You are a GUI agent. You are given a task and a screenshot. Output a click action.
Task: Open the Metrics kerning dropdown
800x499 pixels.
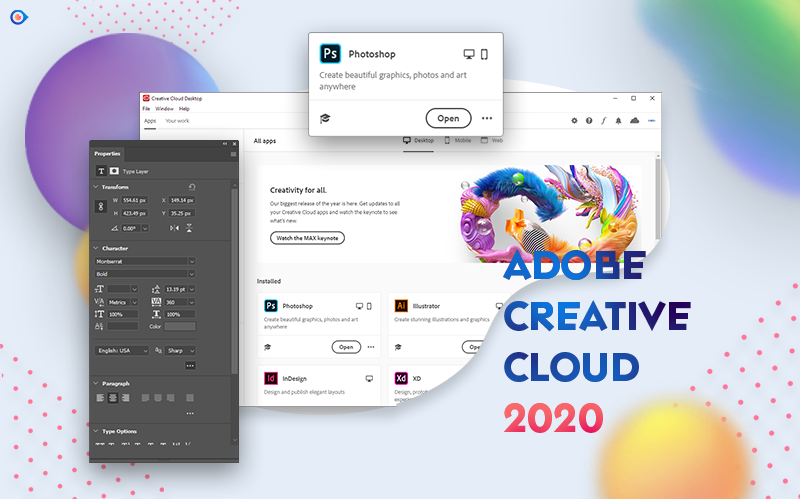click(x=122, y=302)
